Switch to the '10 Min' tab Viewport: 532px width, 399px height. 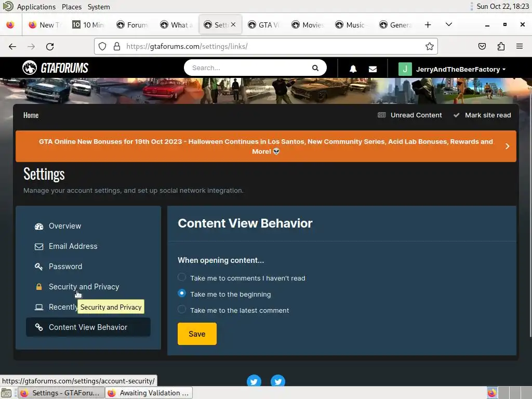point(88,25)
